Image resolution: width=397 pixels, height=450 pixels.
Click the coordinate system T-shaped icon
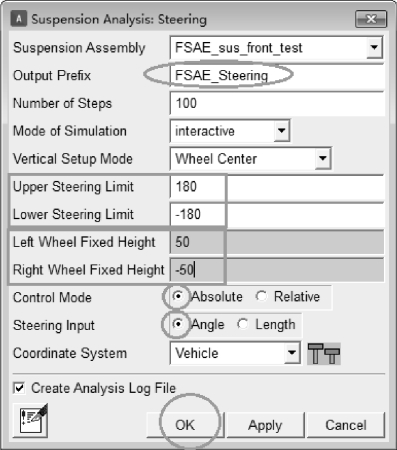(x=324, y=354)
